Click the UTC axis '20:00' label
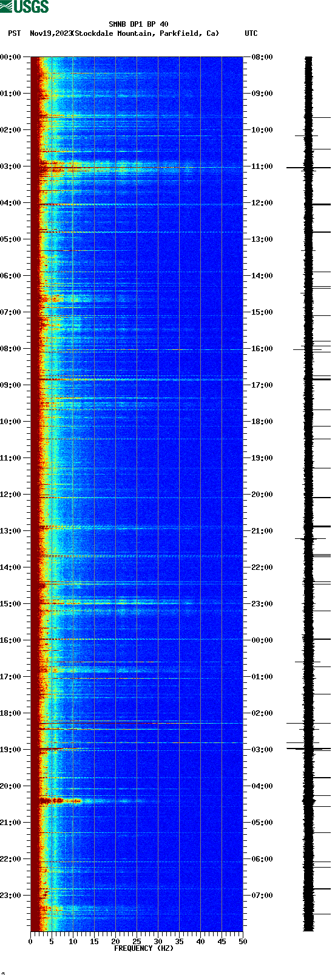This screenshot has width=335, height=980. (x=262, y=495)
